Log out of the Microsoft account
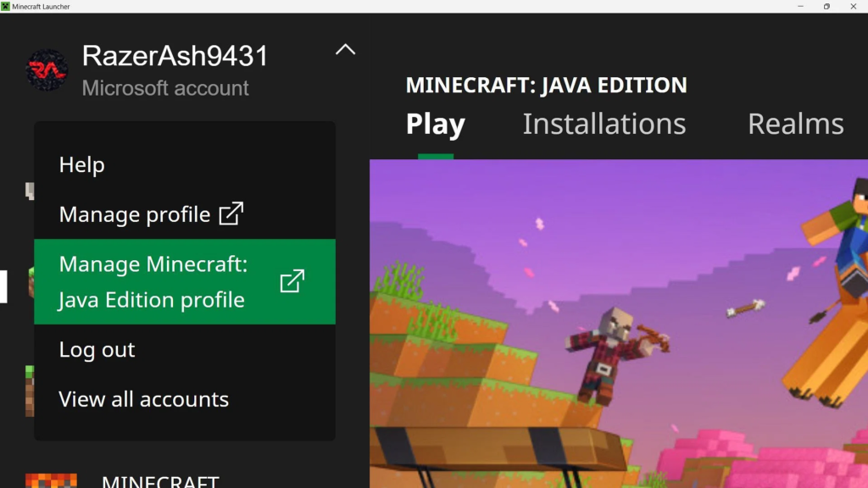This screenshot has width=868, height=488. (96, 349)
